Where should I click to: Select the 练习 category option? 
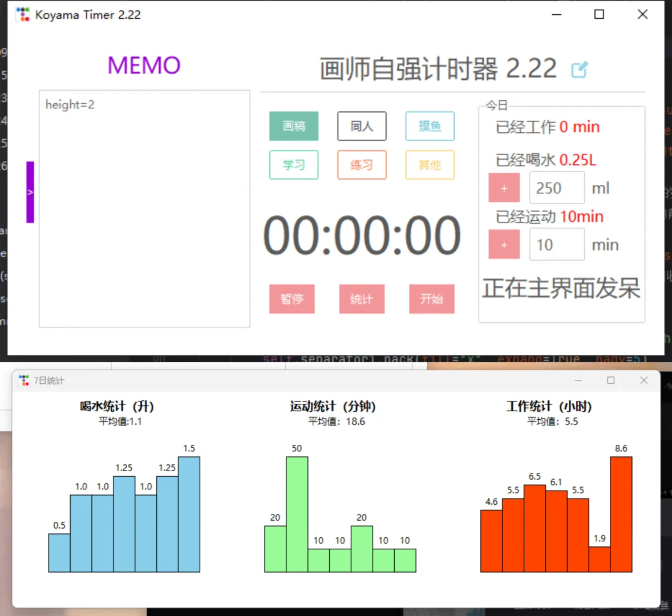coord(362,165)
